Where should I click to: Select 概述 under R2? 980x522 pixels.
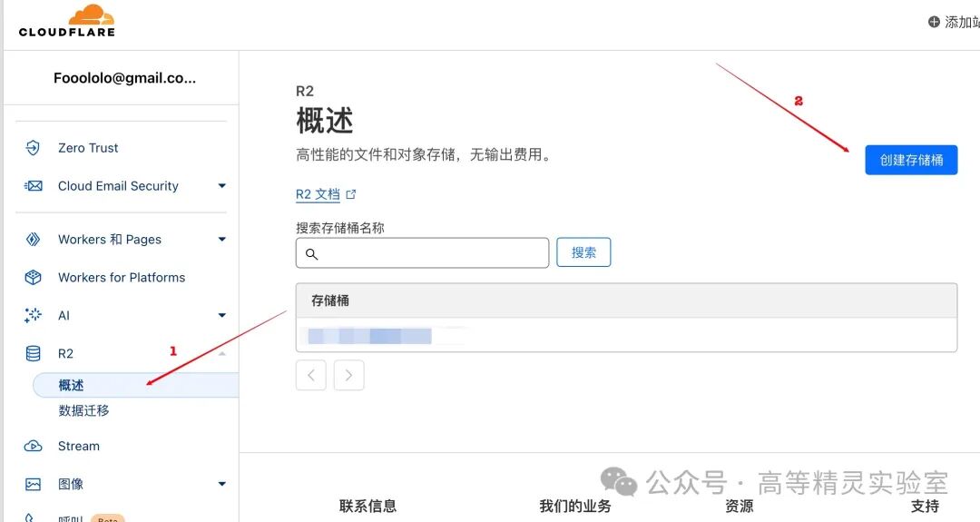pos(135,385)
